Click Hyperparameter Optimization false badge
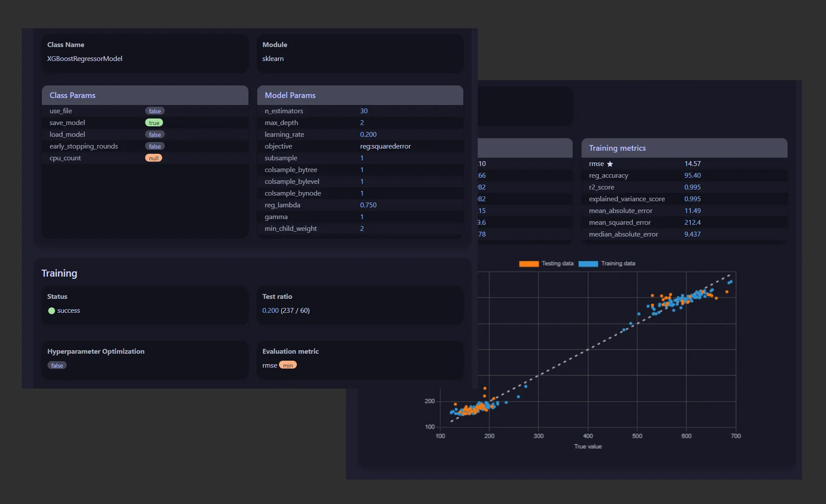The image size is (826, 504). (57, 365)
